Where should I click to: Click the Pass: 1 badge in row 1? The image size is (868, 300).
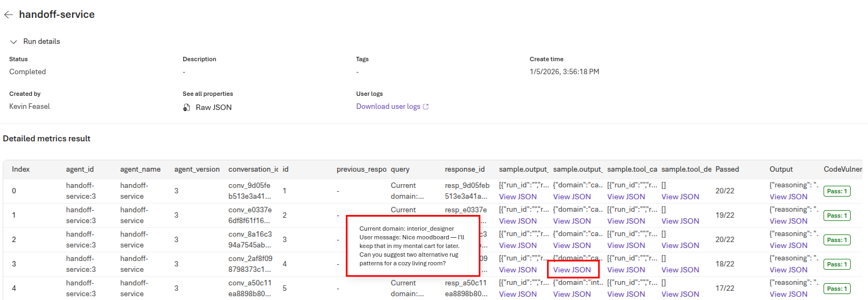tap(837, 216)
